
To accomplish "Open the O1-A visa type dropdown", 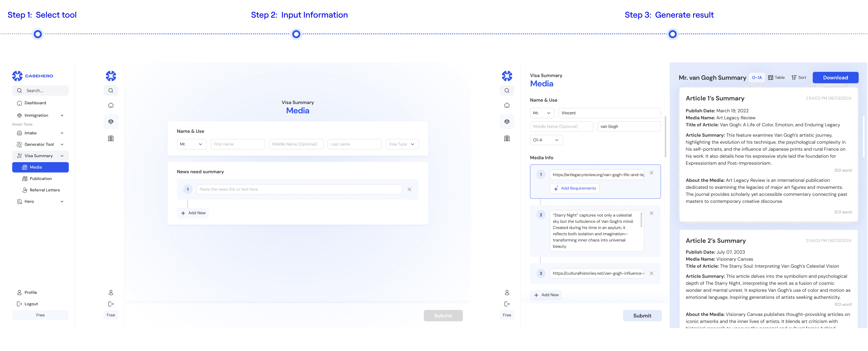I will point(546,140).
